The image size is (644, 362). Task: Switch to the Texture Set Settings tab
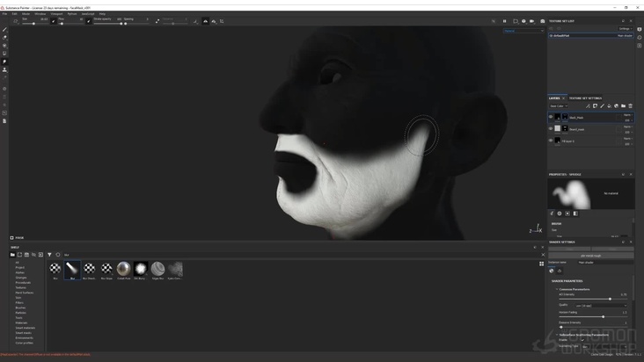point(586,98)
